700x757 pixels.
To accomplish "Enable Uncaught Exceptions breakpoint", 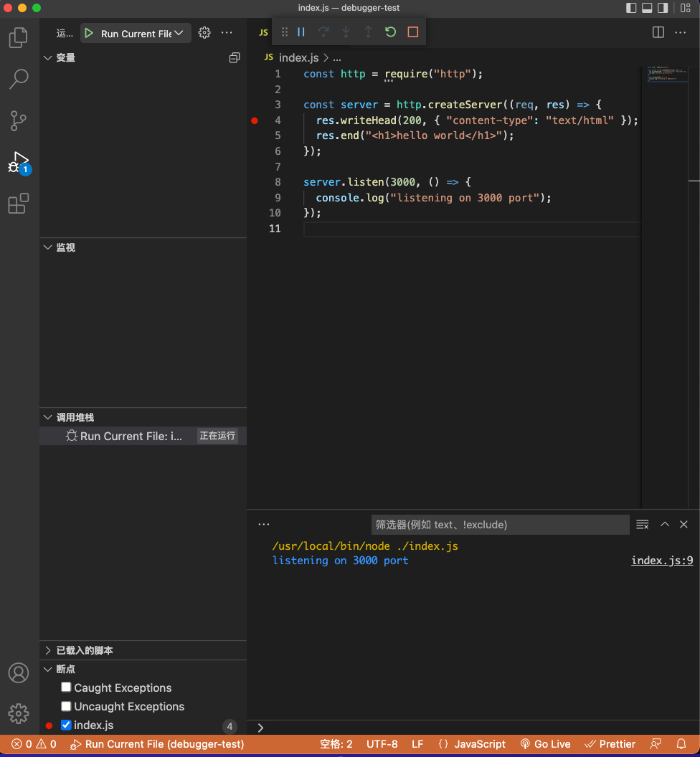I will [66, 706].
